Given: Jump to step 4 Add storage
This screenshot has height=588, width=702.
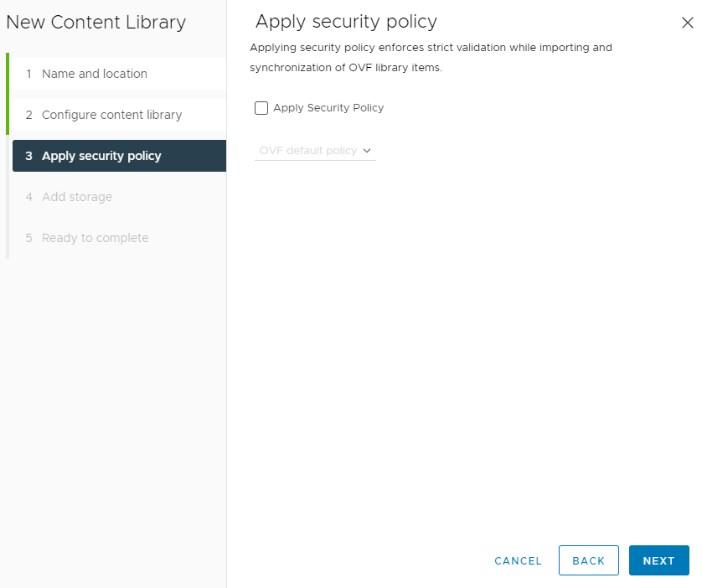Looking at the screenshot, I should [x=119, y=197].
